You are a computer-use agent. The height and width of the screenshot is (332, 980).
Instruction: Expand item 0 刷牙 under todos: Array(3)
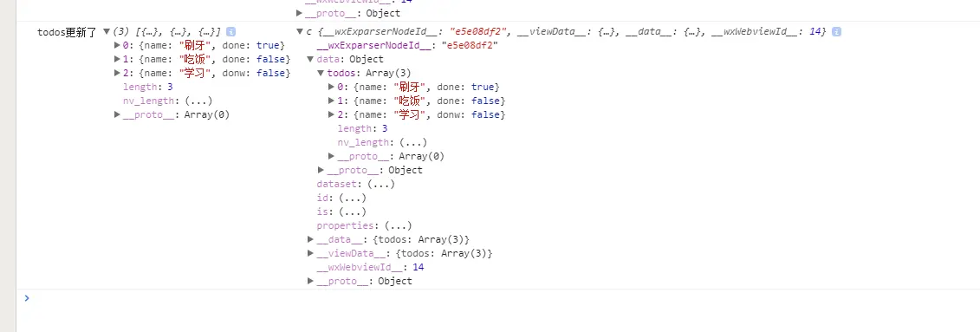click(x=331, y=87)
